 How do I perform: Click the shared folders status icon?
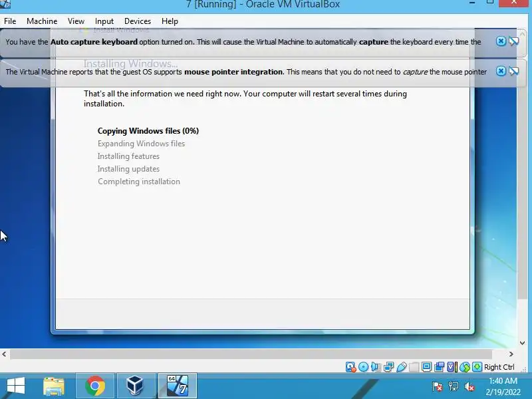pyautogui.click(x=414, y=367)
